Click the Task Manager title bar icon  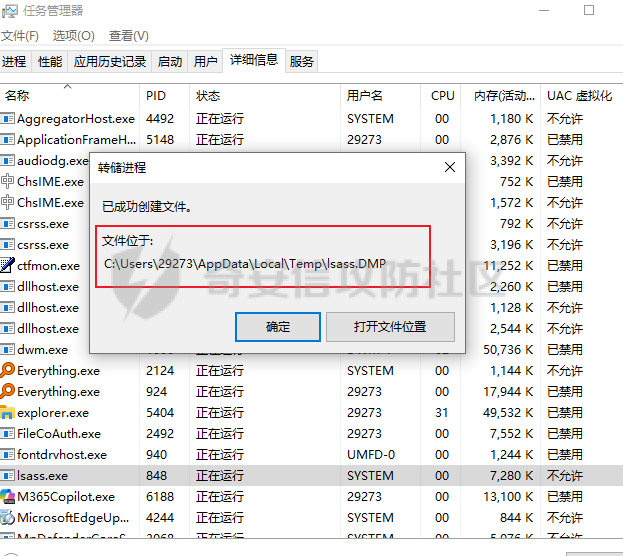pyautogui.click(x=11, y=11)
